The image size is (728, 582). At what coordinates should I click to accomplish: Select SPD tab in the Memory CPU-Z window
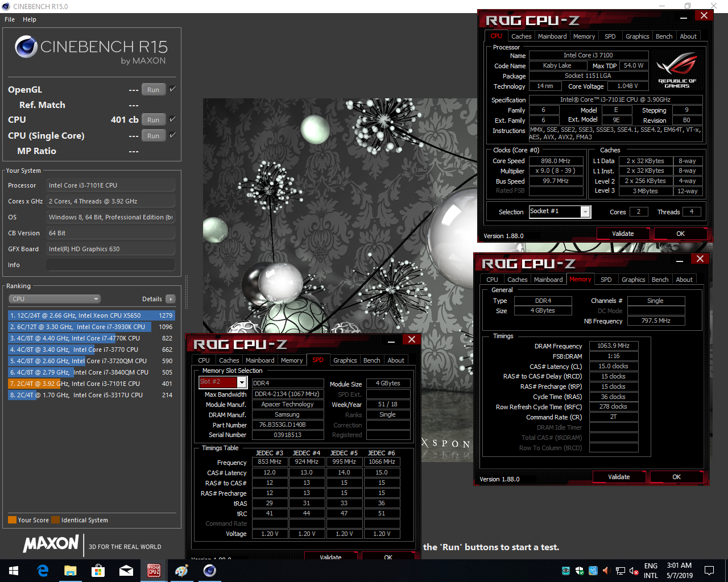[606, 280]
